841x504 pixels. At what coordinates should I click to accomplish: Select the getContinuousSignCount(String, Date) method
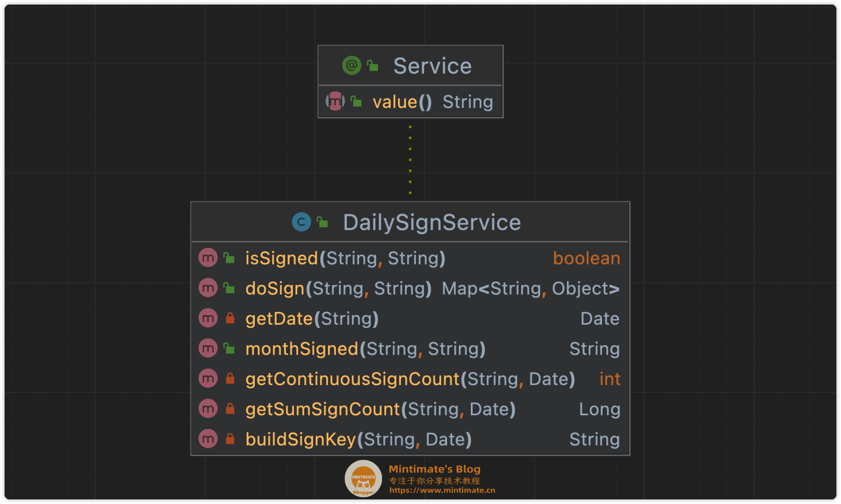click(410, 379)
